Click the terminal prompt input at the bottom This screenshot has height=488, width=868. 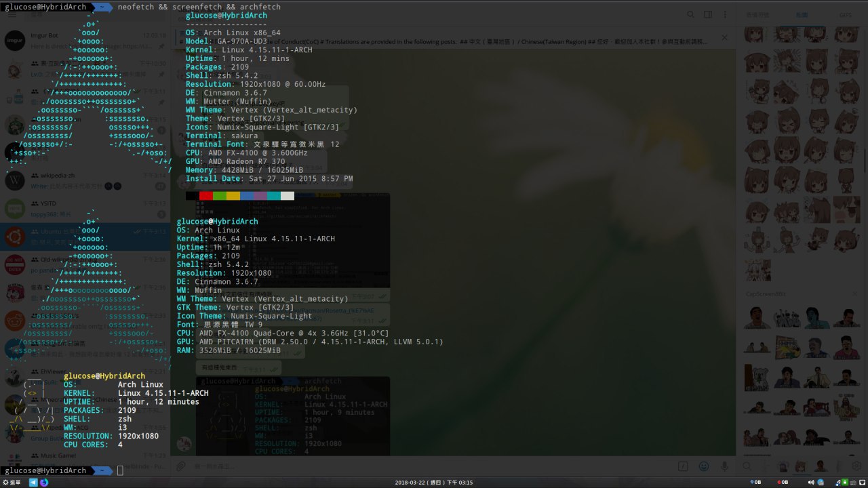click(120, 470)
